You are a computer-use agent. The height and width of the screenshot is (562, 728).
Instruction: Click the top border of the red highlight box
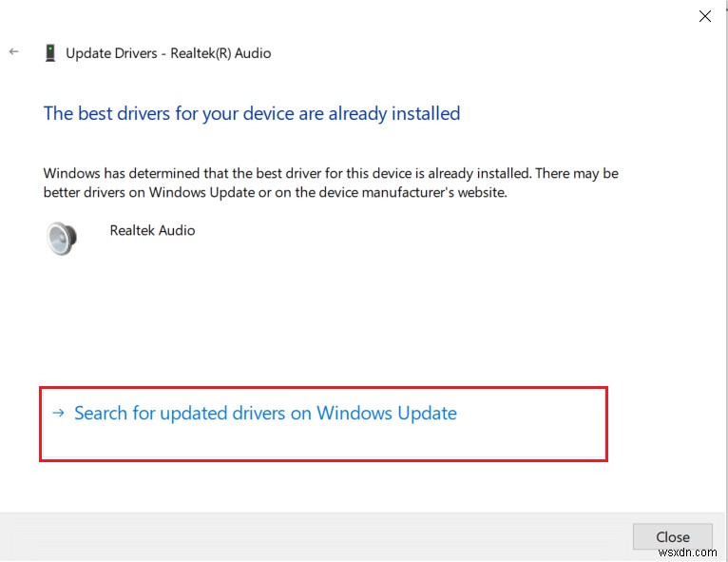[323, 388]
